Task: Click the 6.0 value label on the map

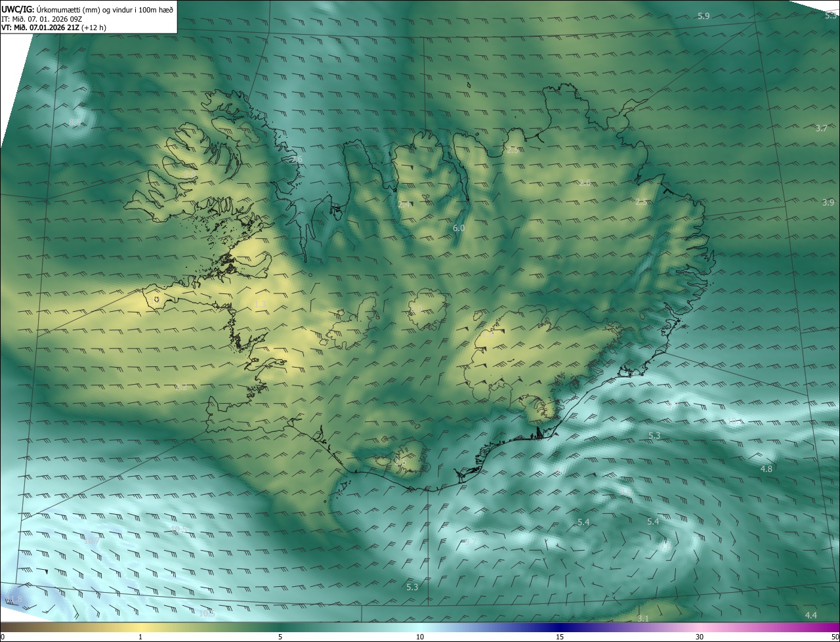Action: pyautogui.click(x=459, y=228)
